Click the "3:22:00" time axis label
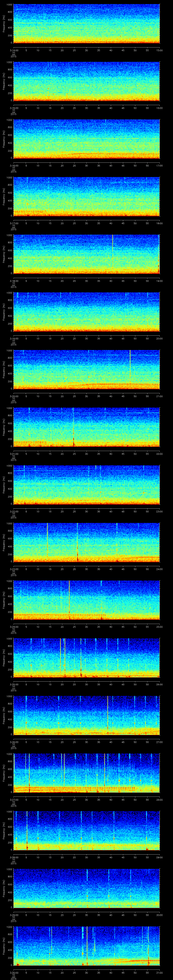This screenshot has width=173, height=980. tap(14, 511)
